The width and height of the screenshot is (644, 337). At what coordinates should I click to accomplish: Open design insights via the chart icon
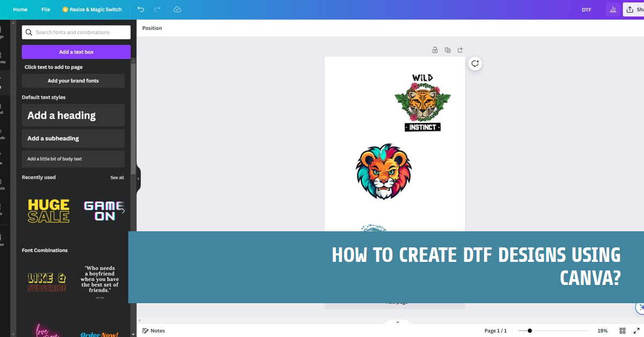tap(613, 9)
